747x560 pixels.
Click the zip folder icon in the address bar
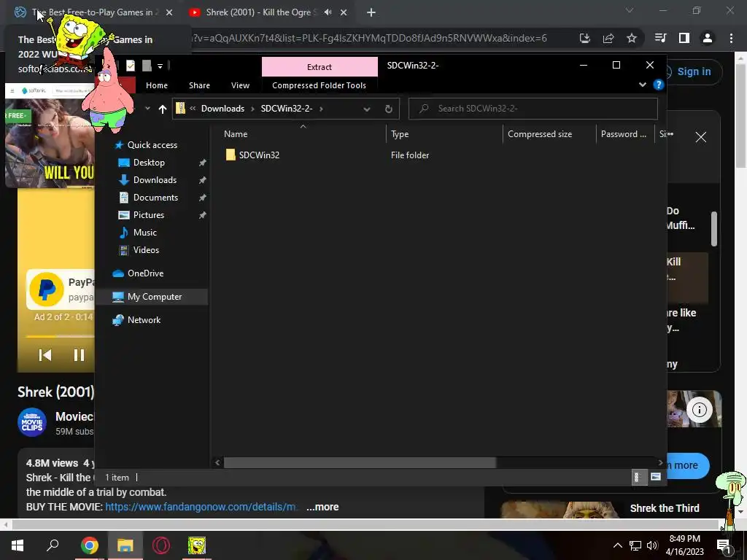click(180, 108)
